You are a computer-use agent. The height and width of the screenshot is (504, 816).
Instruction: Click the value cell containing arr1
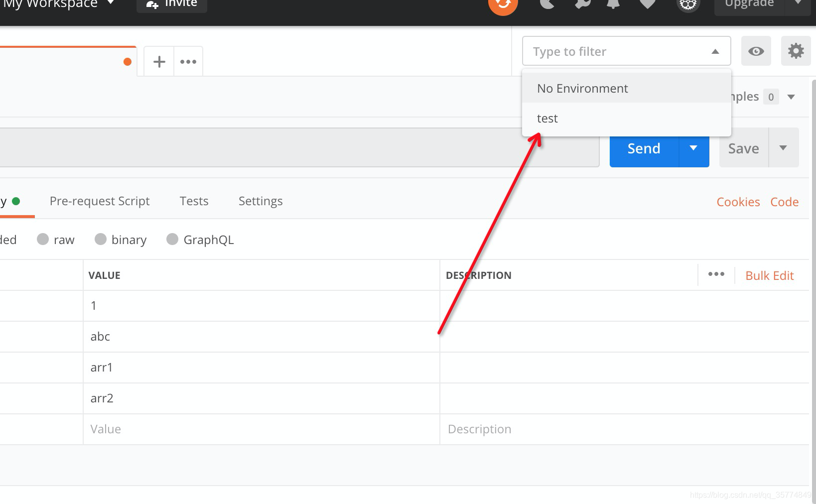[262, 368]
